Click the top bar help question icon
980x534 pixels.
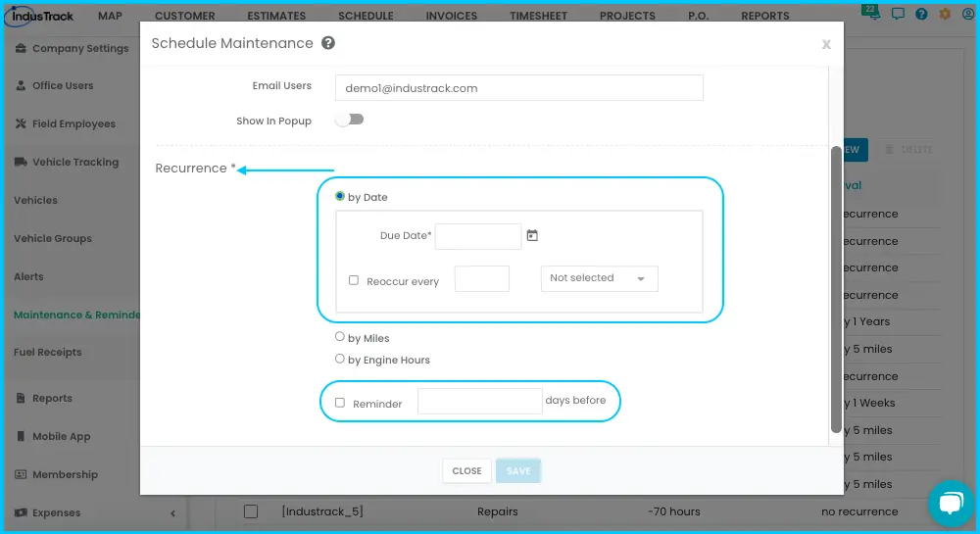click(921, 14)
